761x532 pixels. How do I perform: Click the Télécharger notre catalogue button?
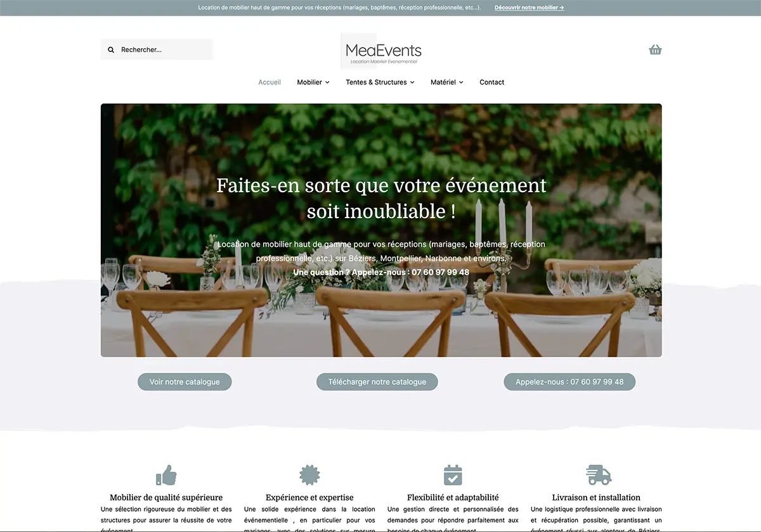tap(377, 382)
